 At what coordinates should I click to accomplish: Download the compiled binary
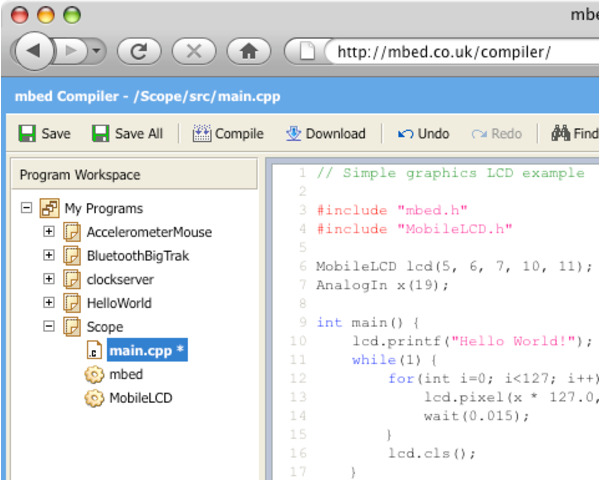(325, 134)
